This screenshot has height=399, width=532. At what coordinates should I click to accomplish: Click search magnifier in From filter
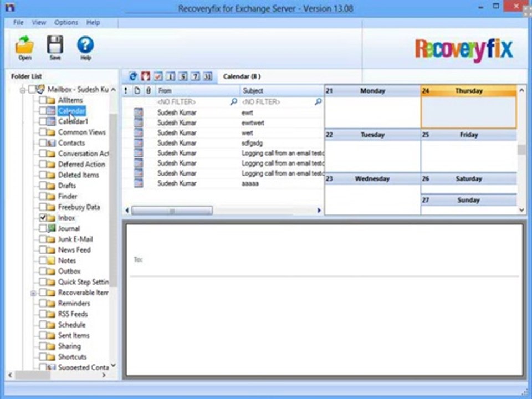point(233,101)
